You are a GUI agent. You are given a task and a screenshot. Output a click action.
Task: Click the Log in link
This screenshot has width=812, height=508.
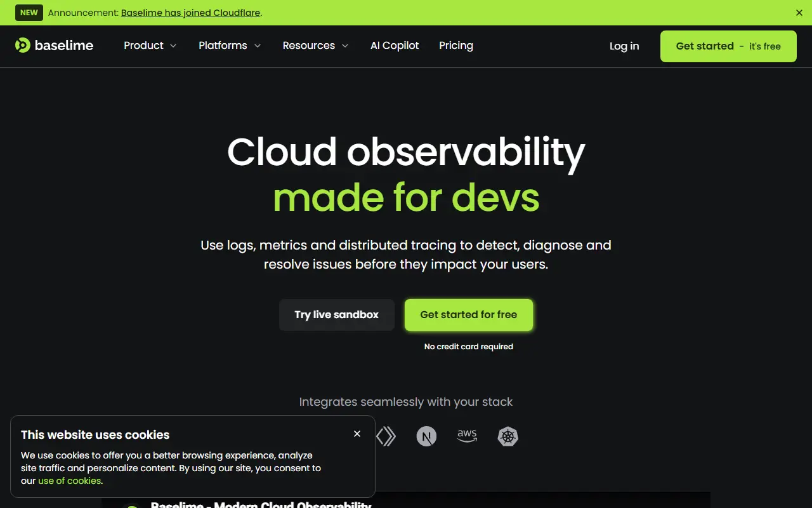pyautogui.click(x=624, y=46)
